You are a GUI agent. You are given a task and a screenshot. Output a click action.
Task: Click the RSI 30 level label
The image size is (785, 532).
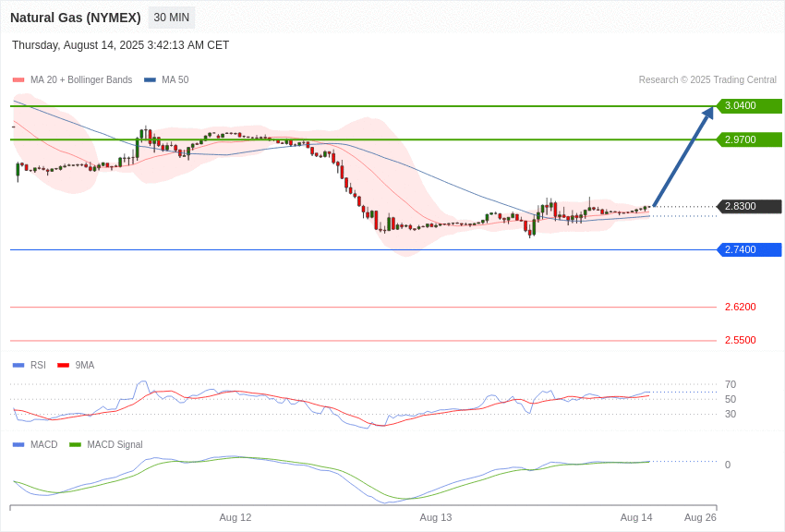[731, 414]
